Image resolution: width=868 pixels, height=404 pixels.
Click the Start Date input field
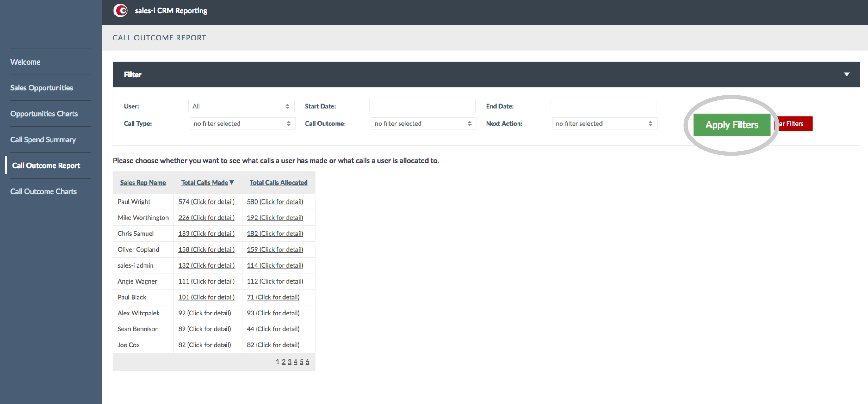click(x=422, y=106)
